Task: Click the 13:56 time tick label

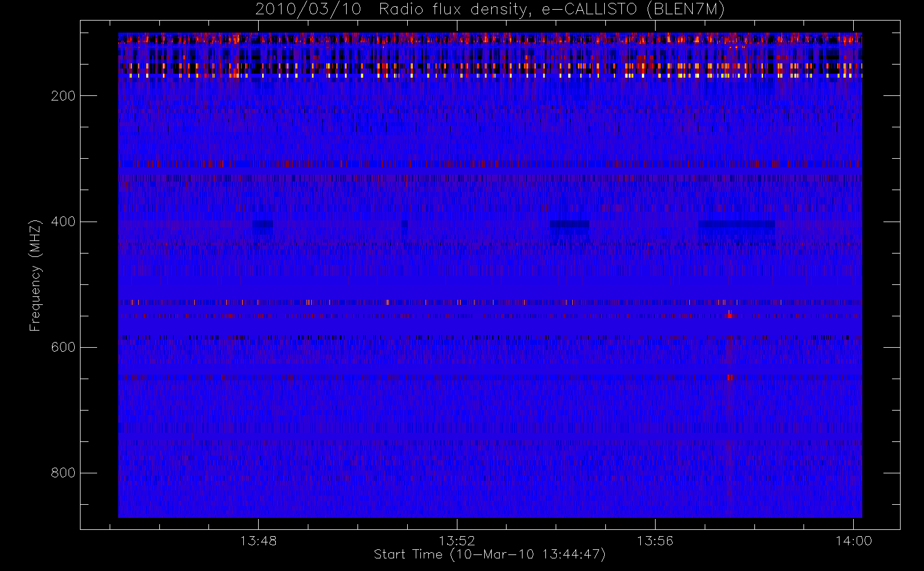Action: tap(655, 540)
